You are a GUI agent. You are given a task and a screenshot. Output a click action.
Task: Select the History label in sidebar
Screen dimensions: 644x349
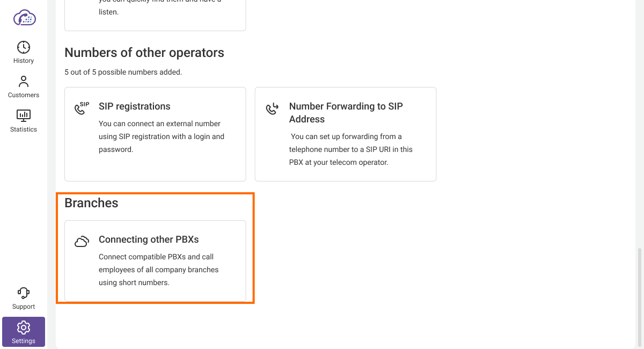pyautogui.click(x=24, y=61)
